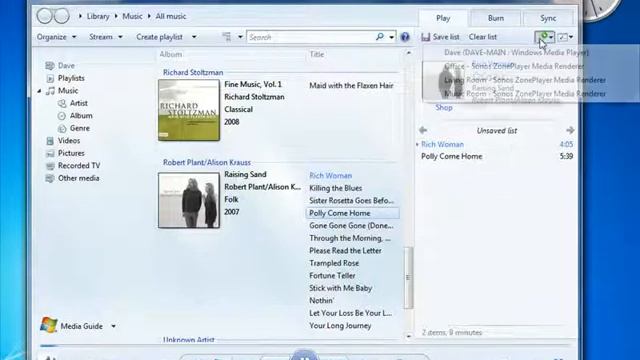Collapse the Music tree node
The height and width of the screenshot is (360, 640).
(x=40, y=91)
